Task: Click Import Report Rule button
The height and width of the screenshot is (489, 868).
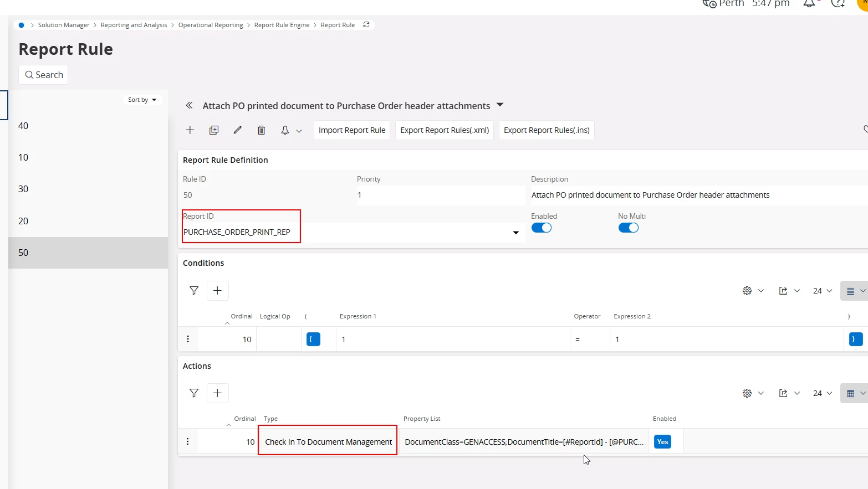Action: [x=352, y=130]
